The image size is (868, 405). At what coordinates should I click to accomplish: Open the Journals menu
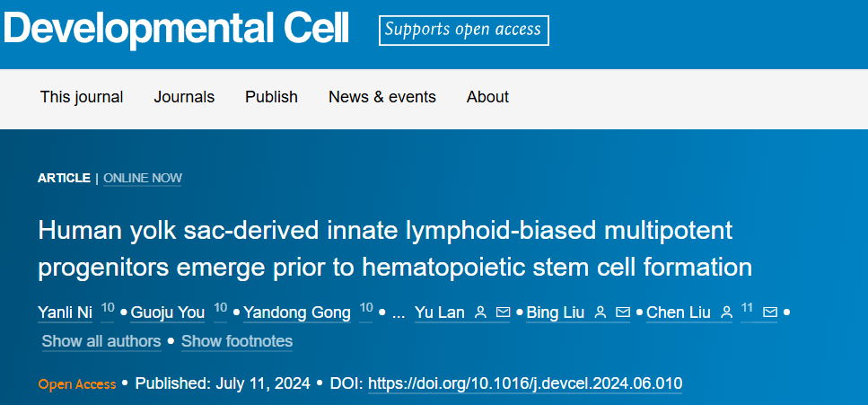click(184, 97)
